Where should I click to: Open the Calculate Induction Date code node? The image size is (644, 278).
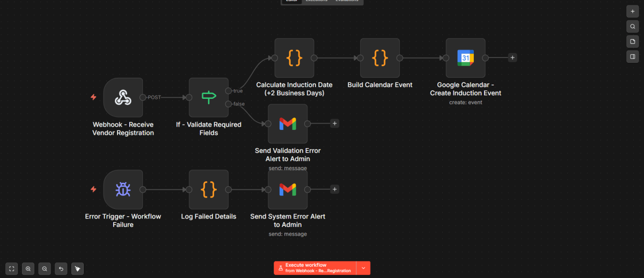[x=294, y=58]
